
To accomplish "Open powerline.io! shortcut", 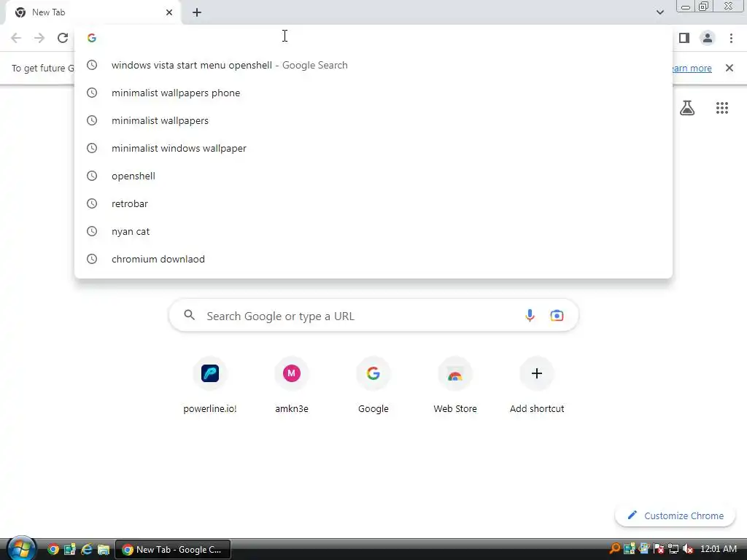I will click(209, 385).
